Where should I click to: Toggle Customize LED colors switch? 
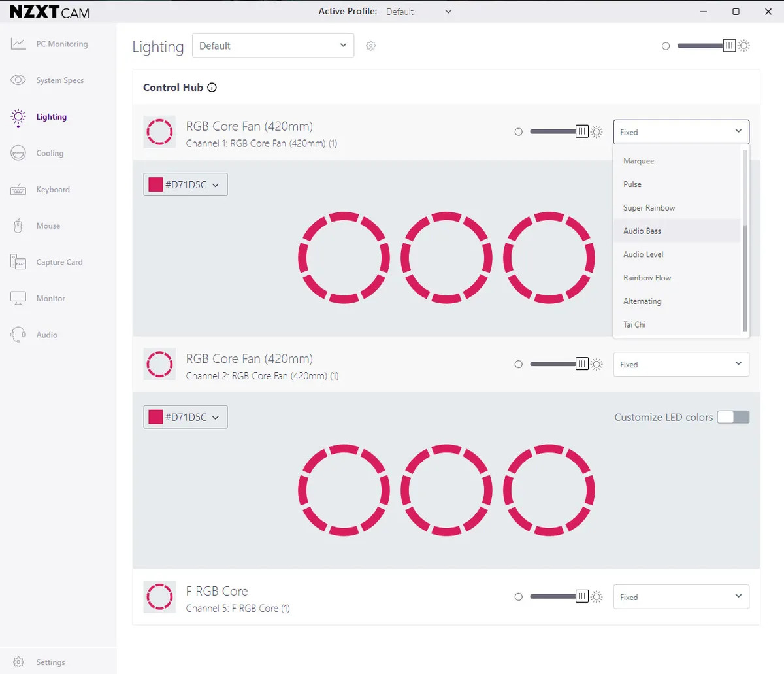[733, 417]
